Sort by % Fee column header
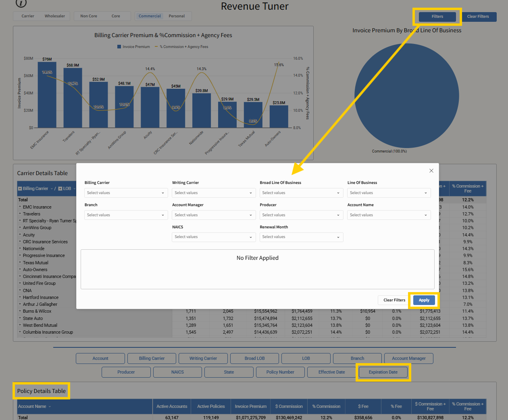508x420 pixels. [396, 406]
